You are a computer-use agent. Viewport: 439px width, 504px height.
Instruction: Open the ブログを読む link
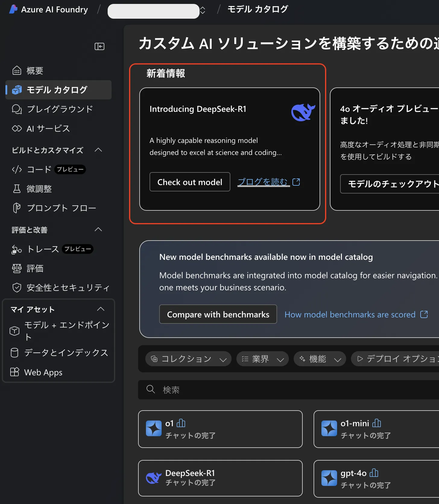coord(263,182)
